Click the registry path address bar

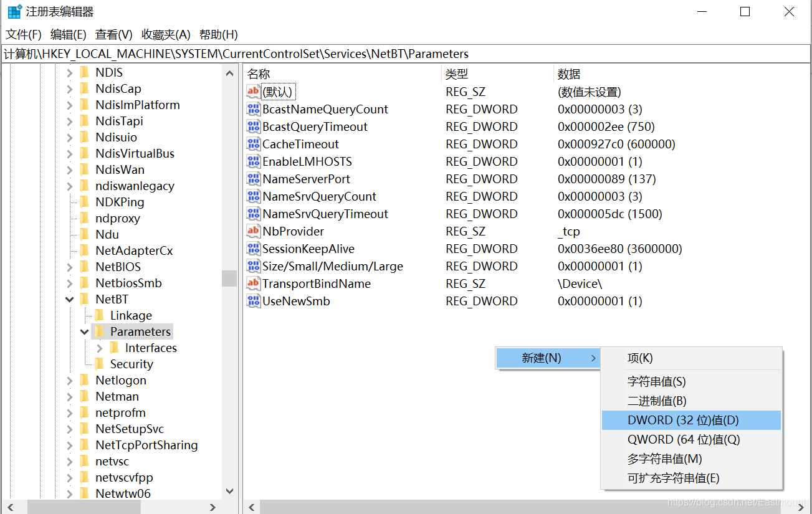(x=406, y=54)
